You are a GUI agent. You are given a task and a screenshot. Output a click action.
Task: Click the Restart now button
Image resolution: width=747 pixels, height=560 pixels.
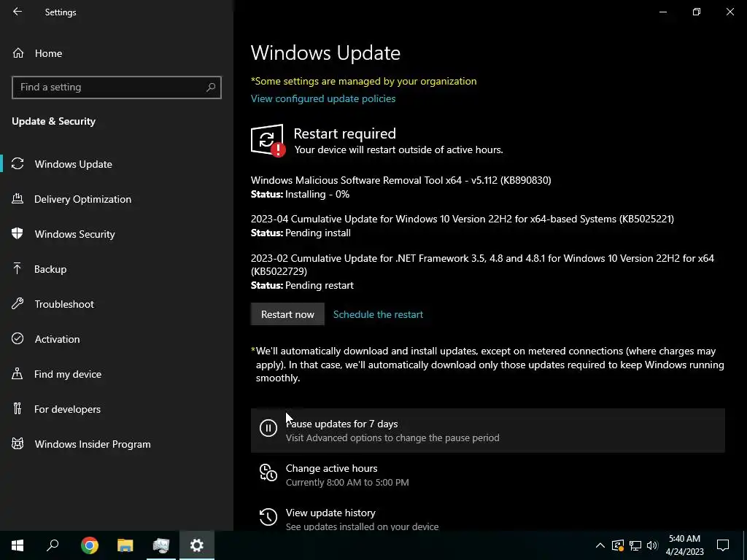[287, 314]
